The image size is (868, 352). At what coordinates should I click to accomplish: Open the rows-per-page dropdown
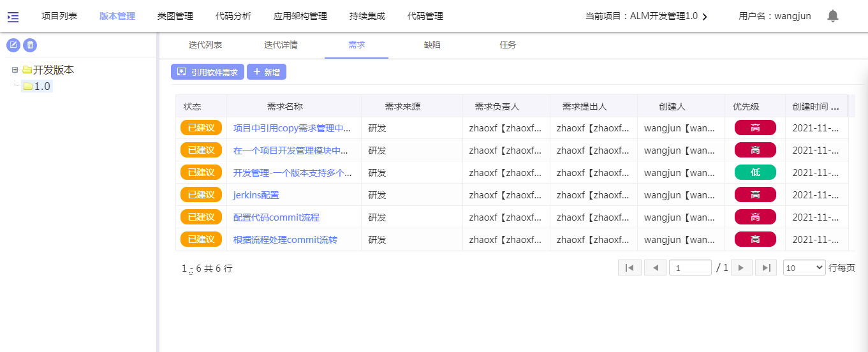pos(804,268)
